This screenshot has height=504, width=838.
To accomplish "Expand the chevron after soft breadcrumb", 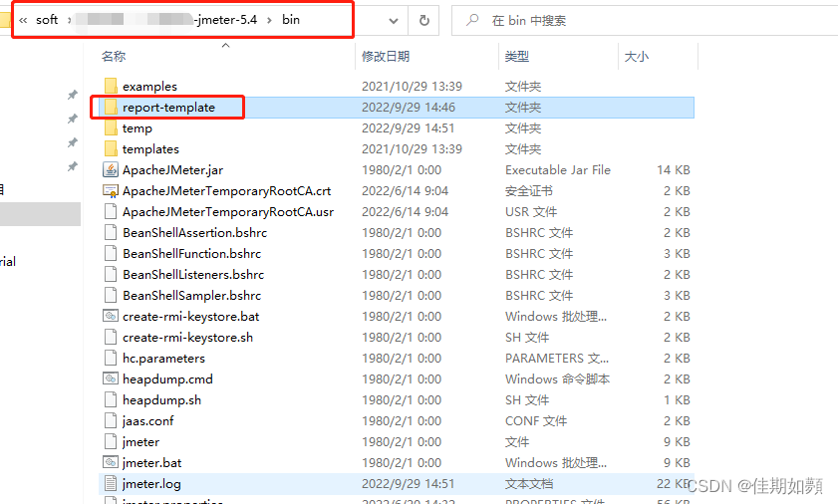I will click(70, 20).
